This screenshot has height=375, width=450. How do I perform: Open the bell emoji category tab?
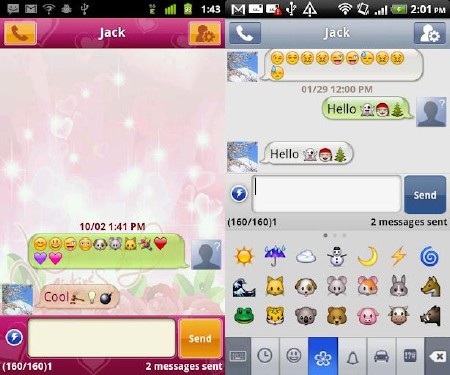click(352, 356)
